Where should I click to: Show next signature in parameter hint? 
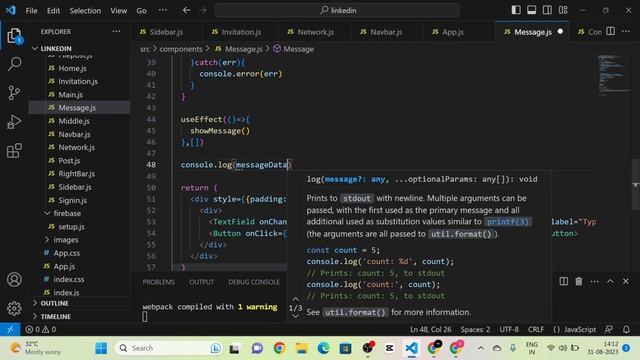pos(296,316)
